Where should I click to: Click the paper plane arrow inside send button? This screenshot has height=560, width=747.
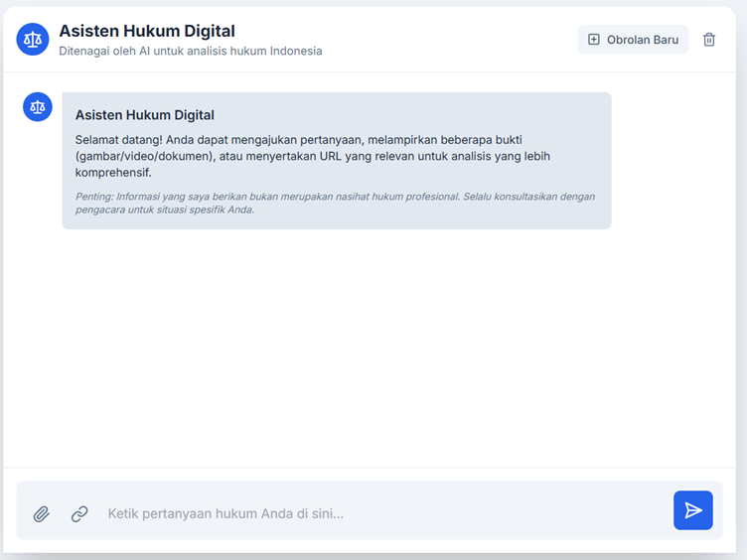click(x=693, y=510)
